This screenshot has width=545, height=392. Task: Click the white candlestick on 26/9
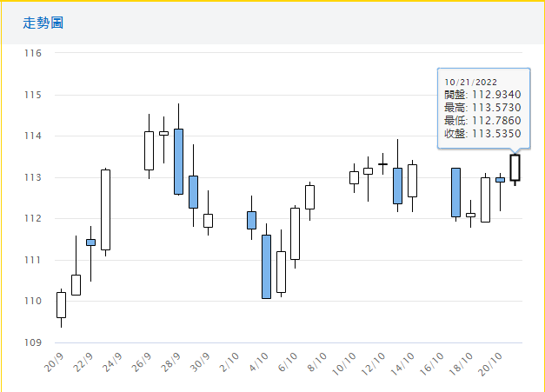(x=149, y=150)
